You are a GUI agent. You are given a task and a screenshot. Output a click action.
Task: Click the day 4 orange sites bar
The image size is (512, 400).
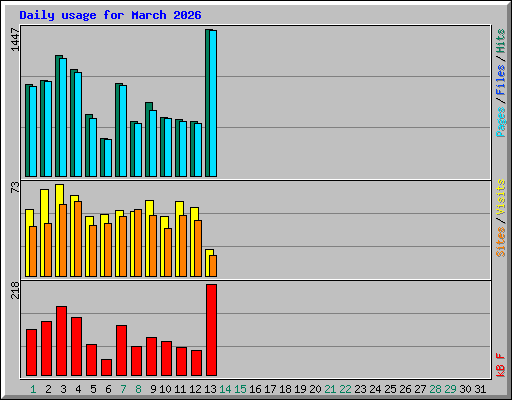tap(78, 239)
